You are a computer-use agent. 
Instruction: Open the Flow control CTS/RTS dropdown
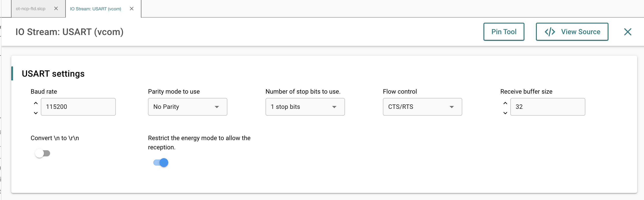pyautogui.click(x=422, y=107)
